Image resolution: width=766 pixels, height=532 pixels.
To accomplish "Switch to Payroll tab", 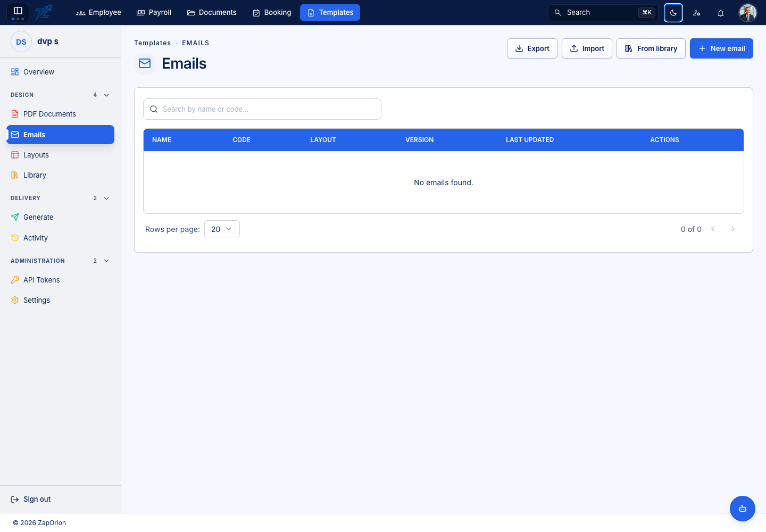I will pos(154,12).
